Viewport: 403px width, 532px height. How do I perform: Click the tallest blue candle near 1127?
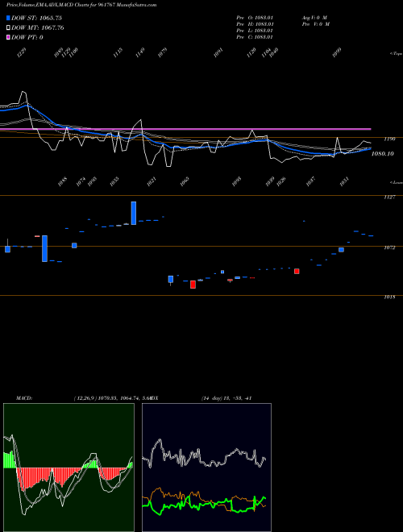pyautogui.click(x=134, y=213)
